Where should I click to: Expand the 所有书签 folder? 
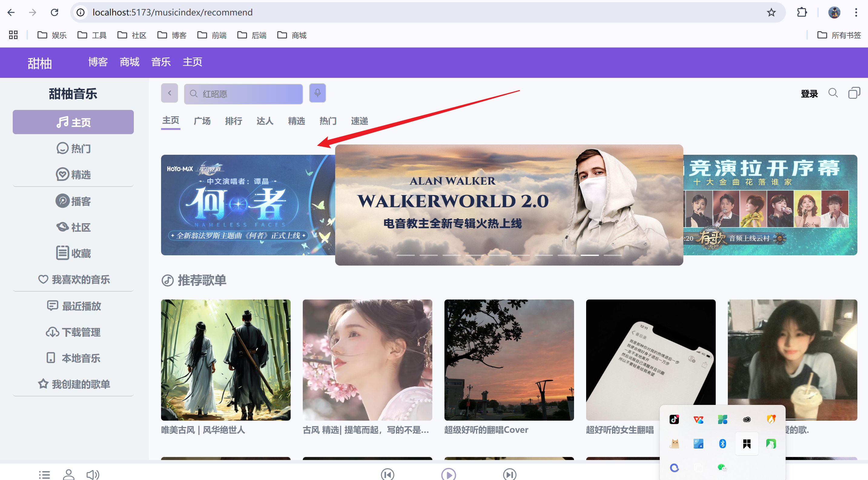[x=839, y=35]
